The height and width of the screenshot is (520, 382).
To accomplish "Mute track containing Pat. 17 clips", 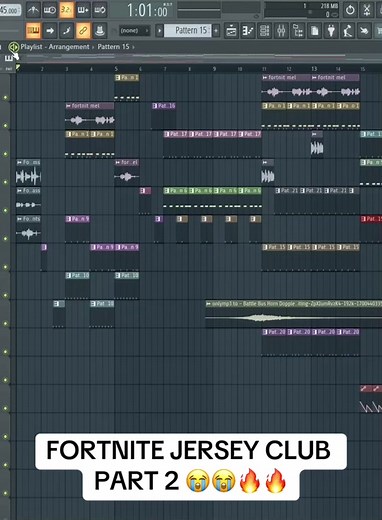I will pyautogui.click(x=5, y=154).
